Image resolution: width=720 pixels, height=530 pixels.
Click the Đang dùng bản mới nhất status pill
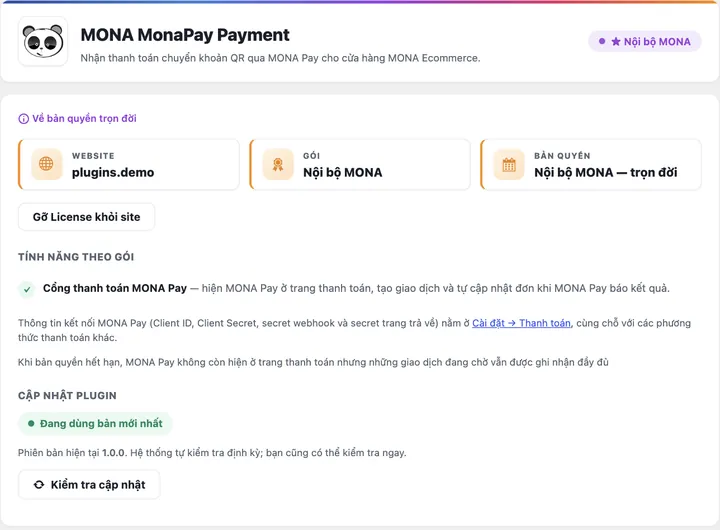tap(95, 423)
